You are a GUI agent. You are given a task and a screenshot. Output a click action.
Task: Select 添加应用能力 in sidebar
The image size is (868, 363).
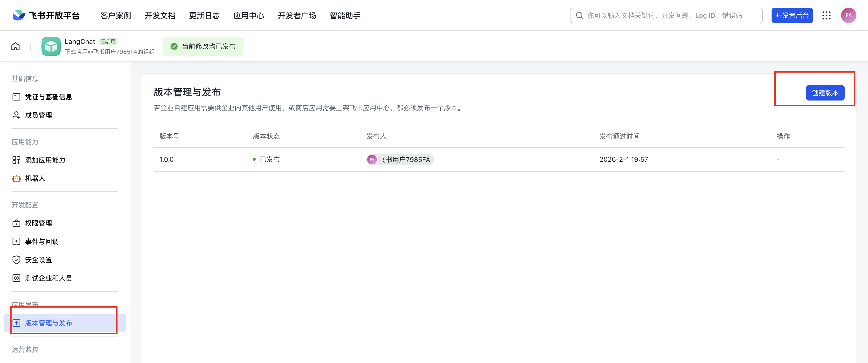pos(45,160)
